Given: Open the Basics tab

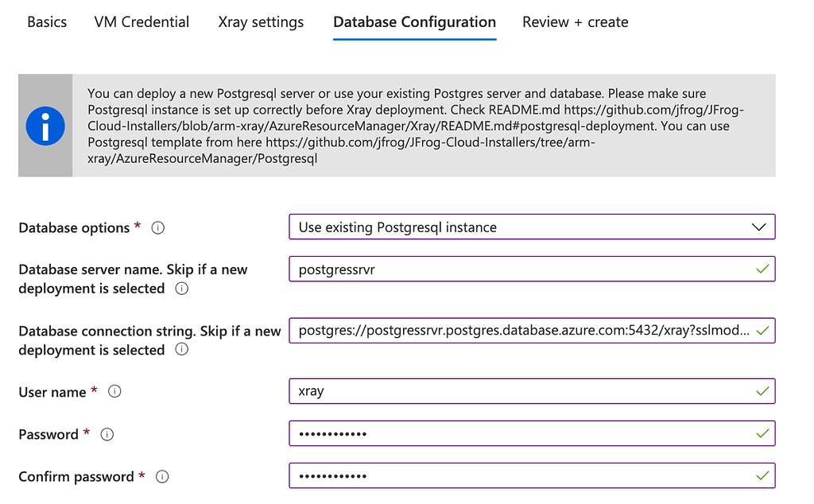Looking at the screenshot, I should (47, 21).
